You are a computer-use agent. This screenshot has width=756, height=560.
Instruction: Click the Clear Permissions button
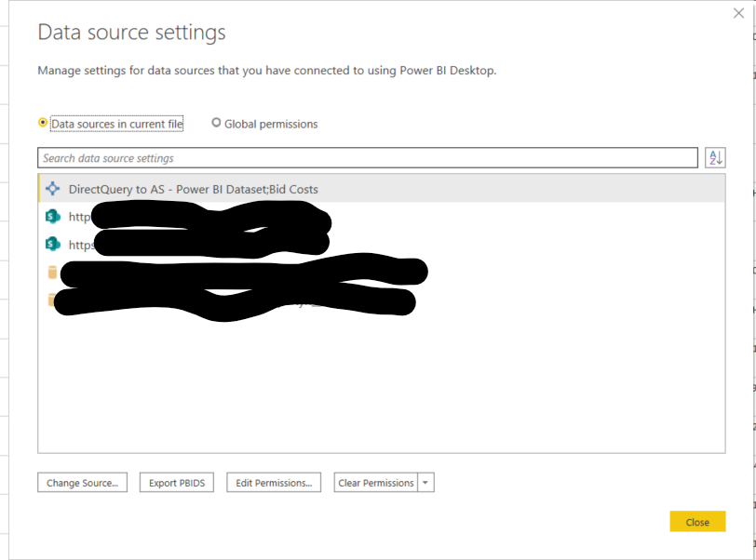pyautogui.click(x=375, y=483)
